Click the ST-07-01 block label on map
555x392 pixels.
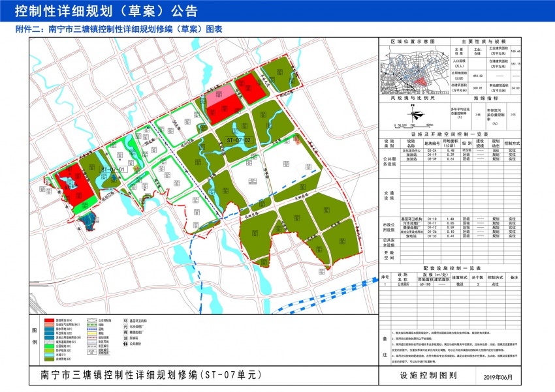pyautogui.click(x=113, y=170)
